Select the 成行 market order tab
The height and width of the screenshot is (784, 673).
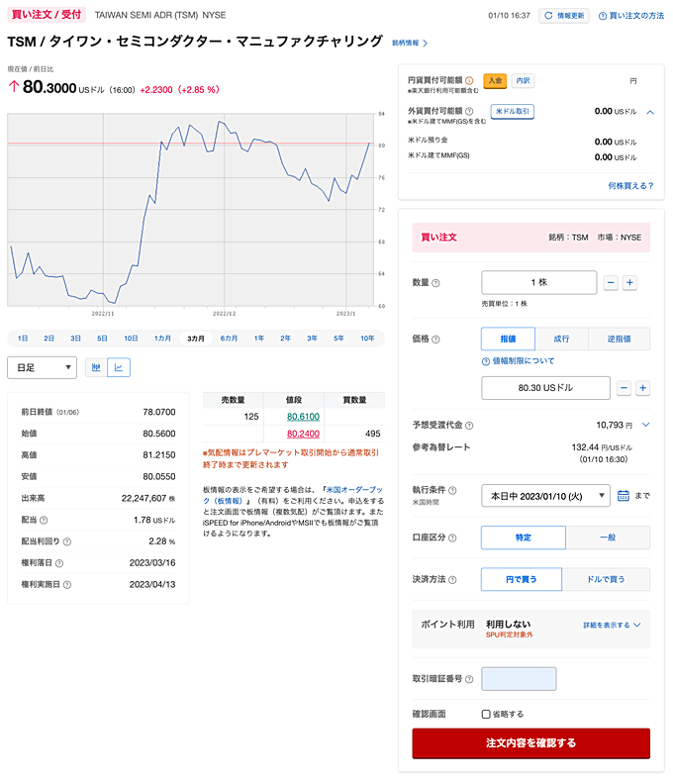pos(561,339)
